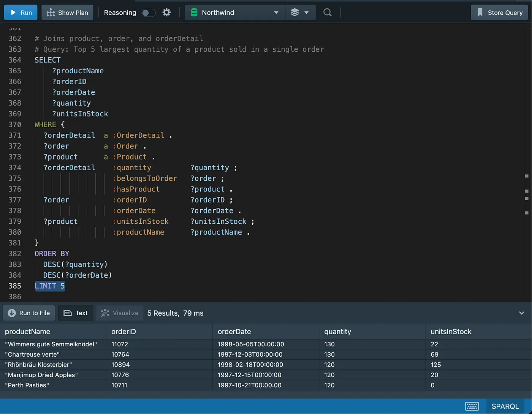532x414 pixels.
Task: Click DESC(?orderDate) on line 384
Action: [78, 275]
